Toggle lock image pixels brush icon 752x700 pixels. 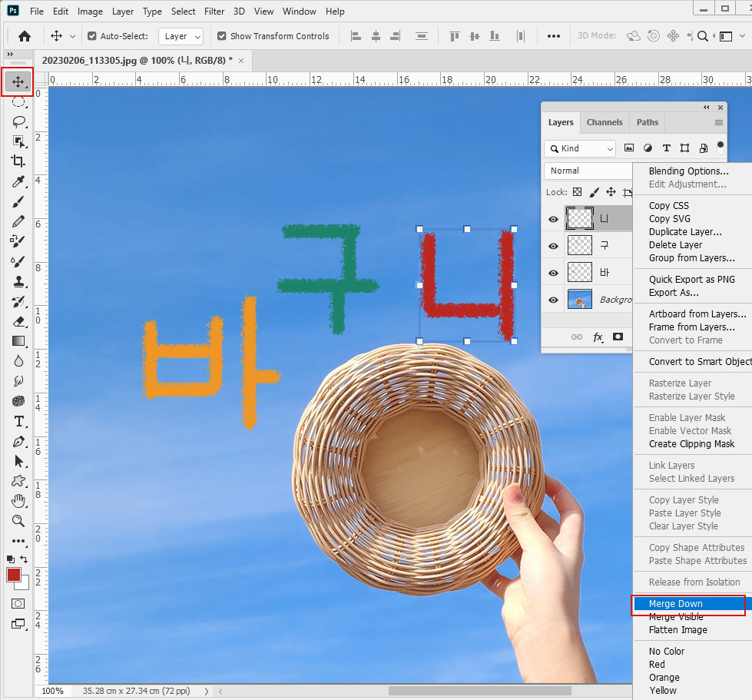point(595,192)
